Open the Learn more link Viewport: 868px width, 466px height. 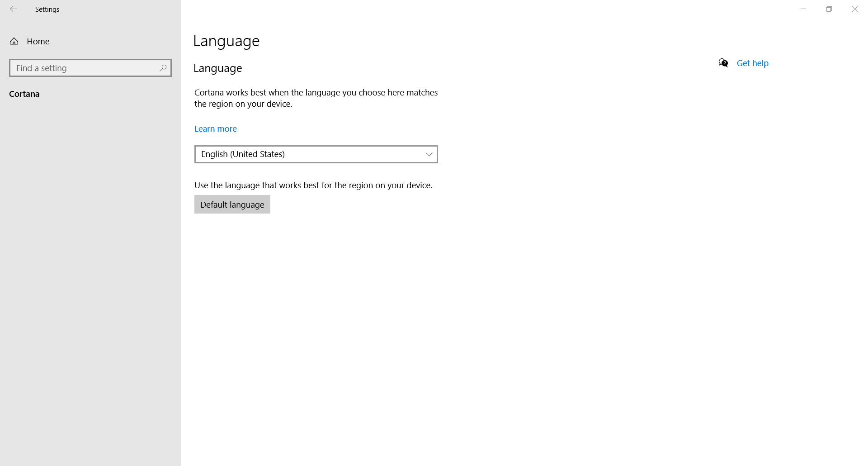tap(216, 129)
